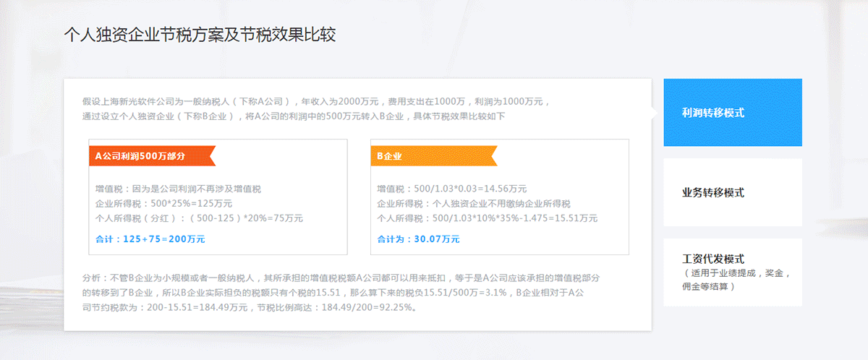The height and width of the screenshot is (360, 868).
Task: Click intro line starting with 假设上海新光软件公司
Action: pyautogui.click(x=318, y=101)
